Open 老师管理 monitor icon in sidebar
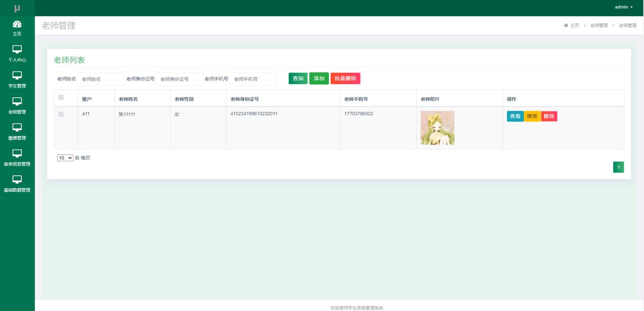The image size is (644, 311). coord(17,101)
